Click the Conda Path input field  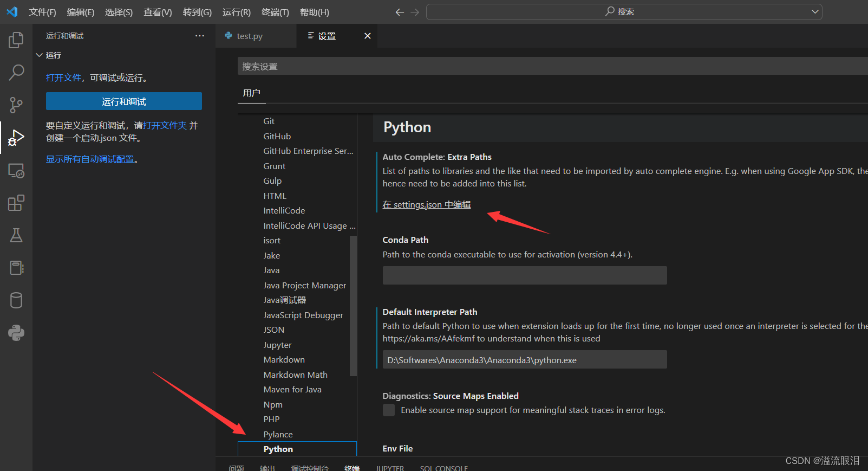tap(525, 275)
